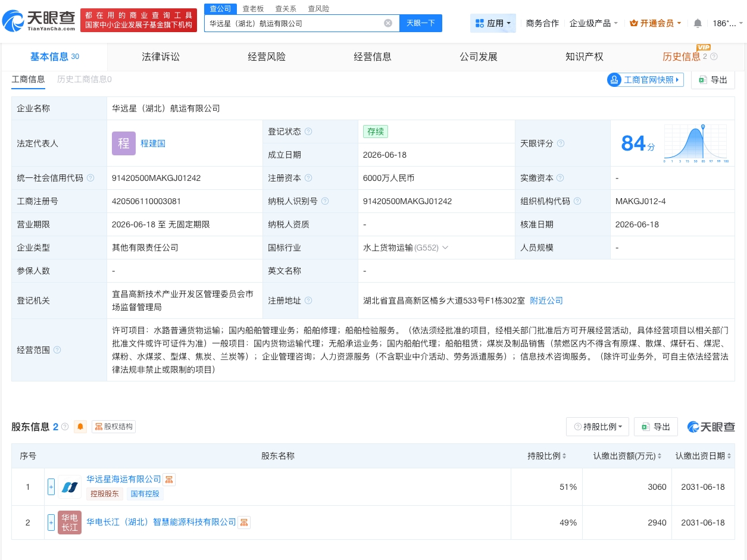Click the help icon beside 注册资本

pyautogui.click(x=308, y=178)
